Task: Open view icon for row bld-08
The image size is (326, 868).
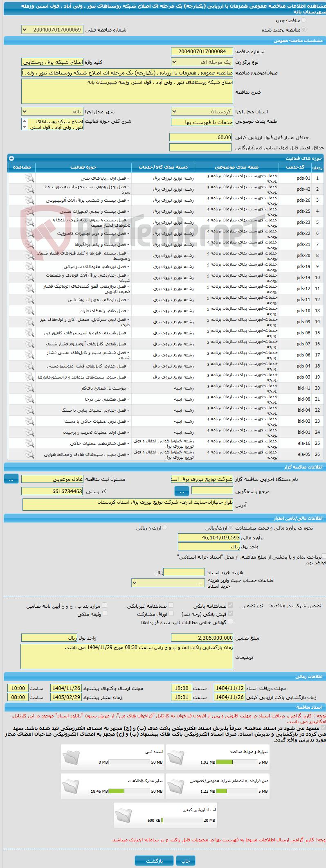Action: [x=29, y=399]
